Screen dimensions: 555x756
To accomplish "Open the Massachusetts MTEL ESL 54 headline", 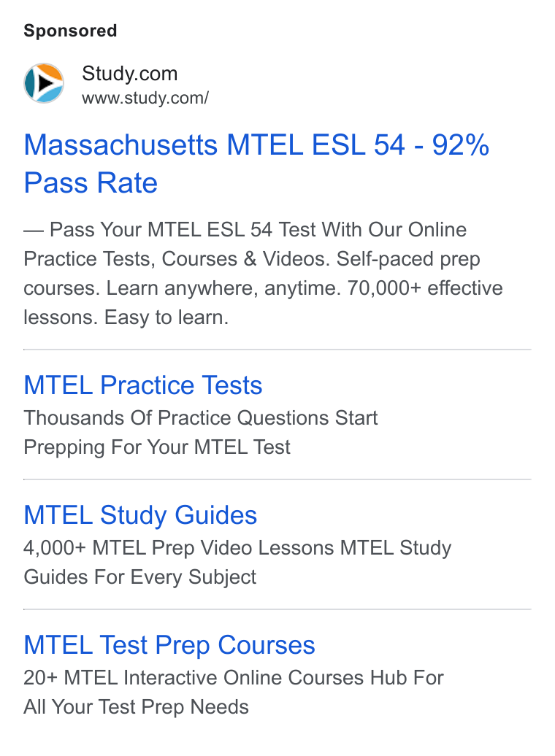I will coord(256,163).
